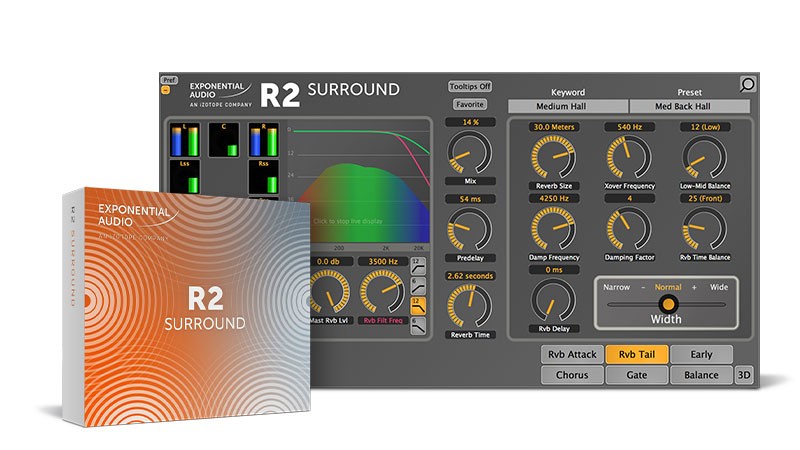Click the Rvb Delay knob

tap(554, 301)
